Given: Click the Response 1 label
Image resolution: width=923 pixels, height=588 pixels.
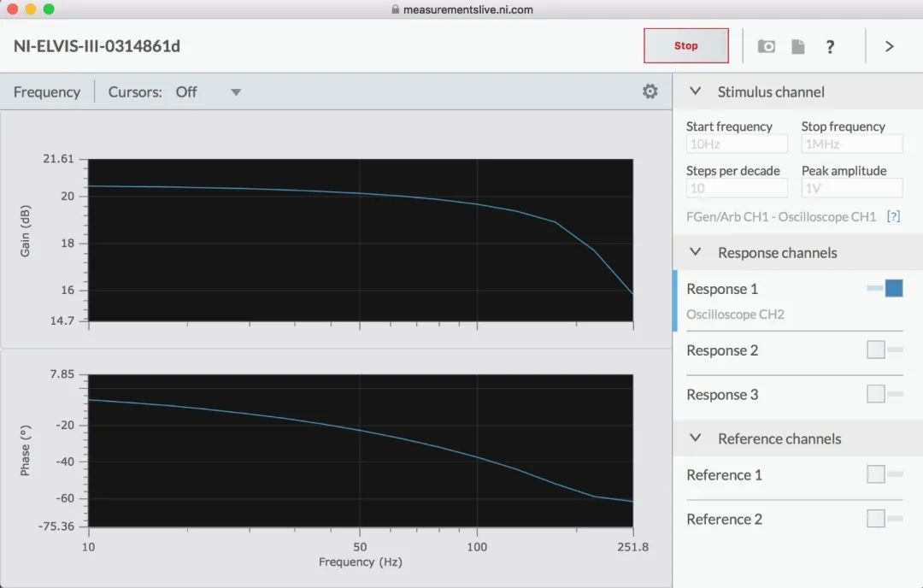Looking at the screenshot, I should click(x=722, y=289).
